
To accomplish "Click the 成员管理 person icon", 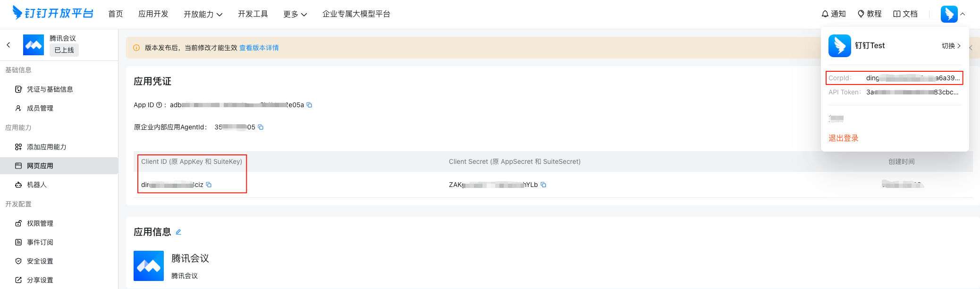I will pos(18,108).
